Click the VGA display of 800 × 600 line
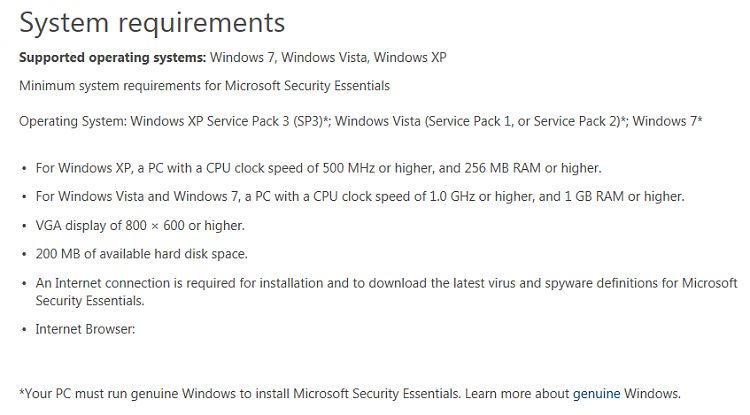 pyautogui.click(x=140, y=226)
